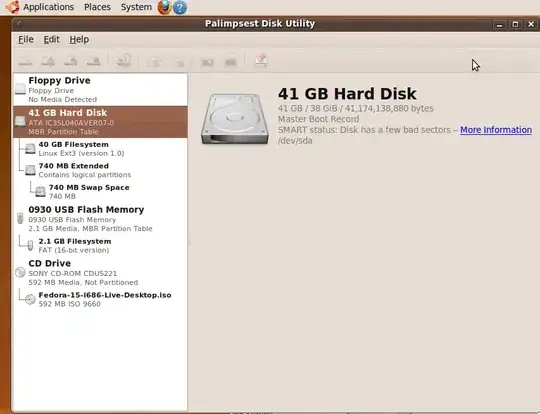Click the Eject media toolbar icon
Screen dimensions: 540x414
[71, 61]
